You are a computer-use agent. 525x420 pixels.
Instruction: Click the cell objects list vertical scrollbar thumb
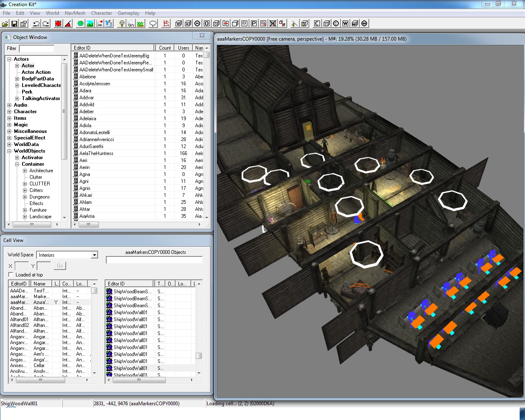(x=199, y=356)
